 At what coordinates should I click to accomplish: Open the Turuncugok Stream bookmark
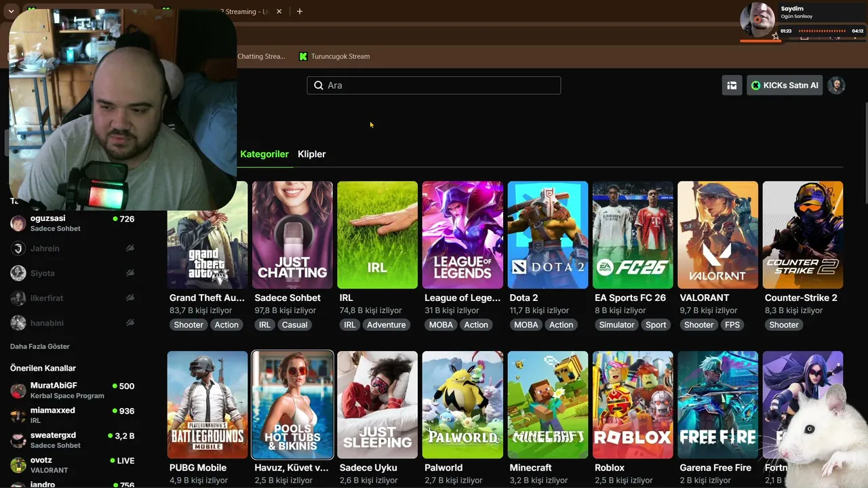(334, 56)
